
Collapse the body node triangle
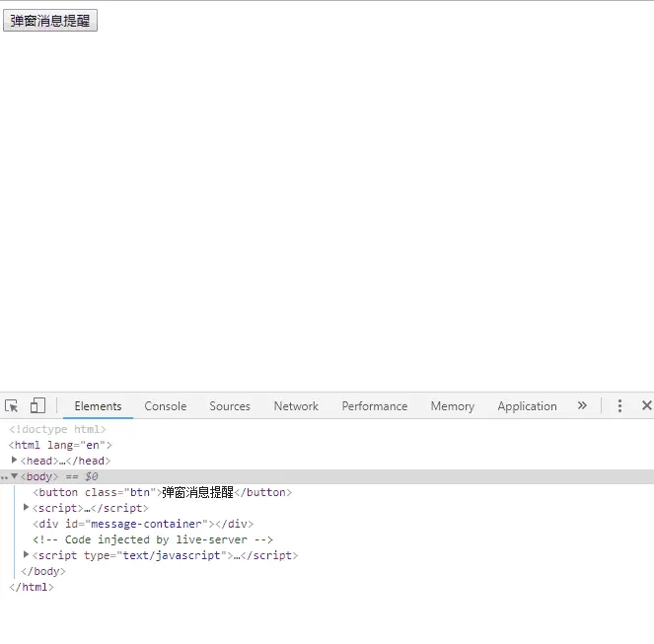coord(14,476)
